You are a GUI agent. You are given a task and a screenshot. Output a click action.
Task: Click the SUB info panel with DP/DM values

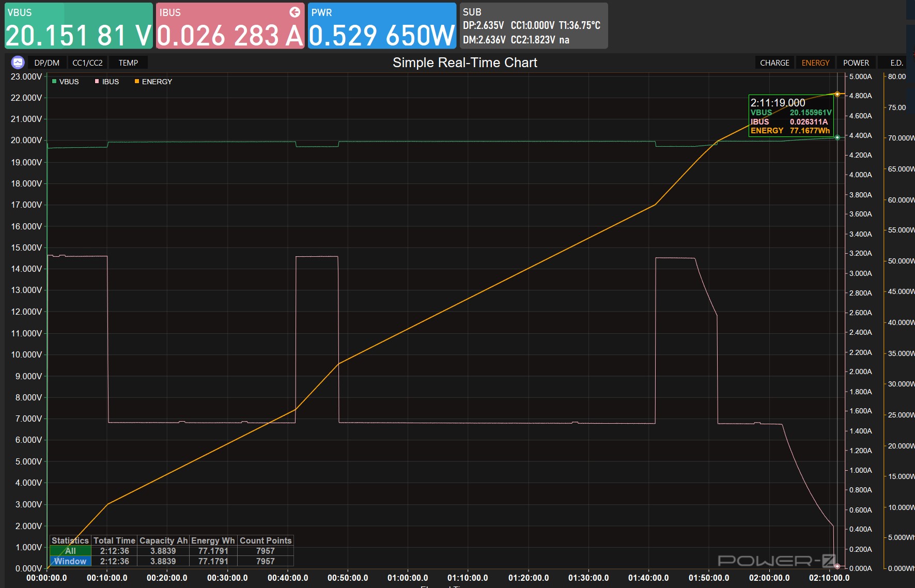533,26
